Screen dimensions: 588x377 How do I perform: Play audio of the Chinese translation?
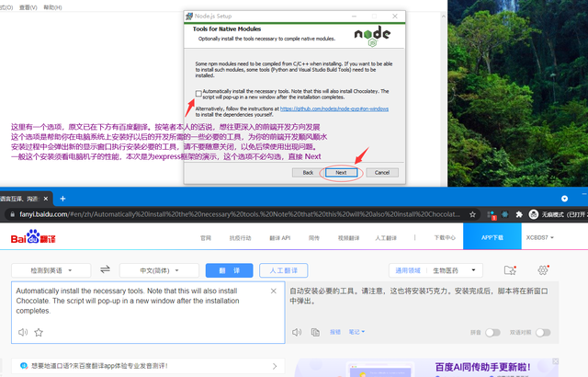297,332
